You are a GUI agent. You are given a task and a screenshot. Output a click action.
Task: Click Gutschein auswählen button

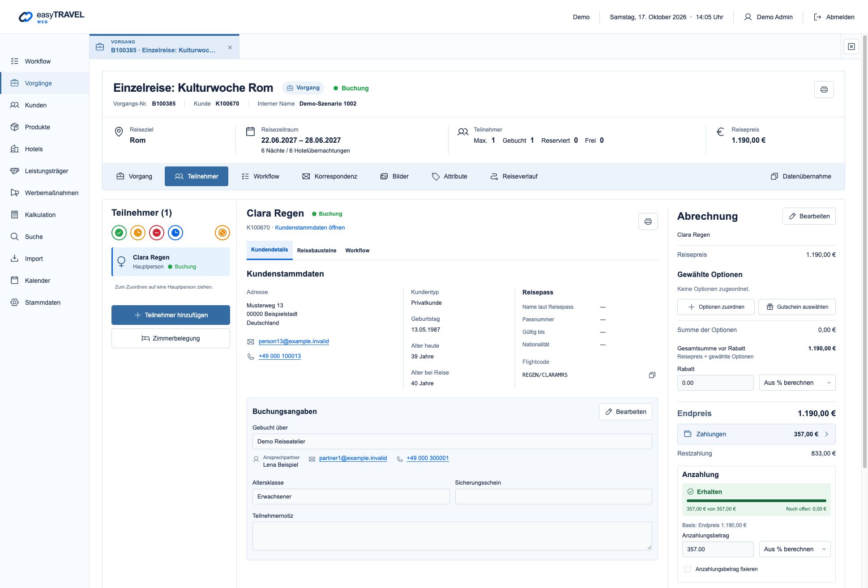(x=797, y=307)
